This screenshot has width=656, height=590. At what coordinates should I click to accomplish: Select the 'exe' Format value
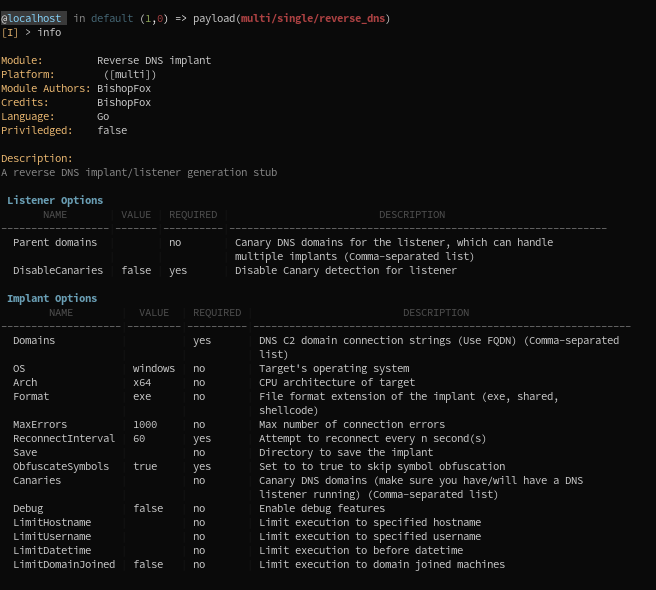[x=142, y=396]
